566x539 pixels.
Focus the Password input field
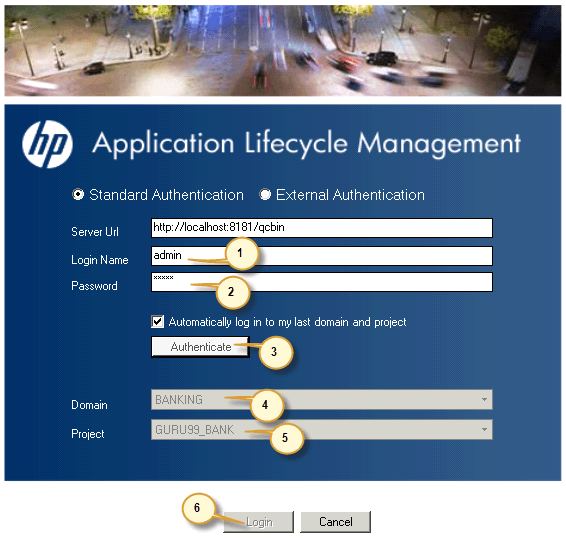(x=322, y=282)
